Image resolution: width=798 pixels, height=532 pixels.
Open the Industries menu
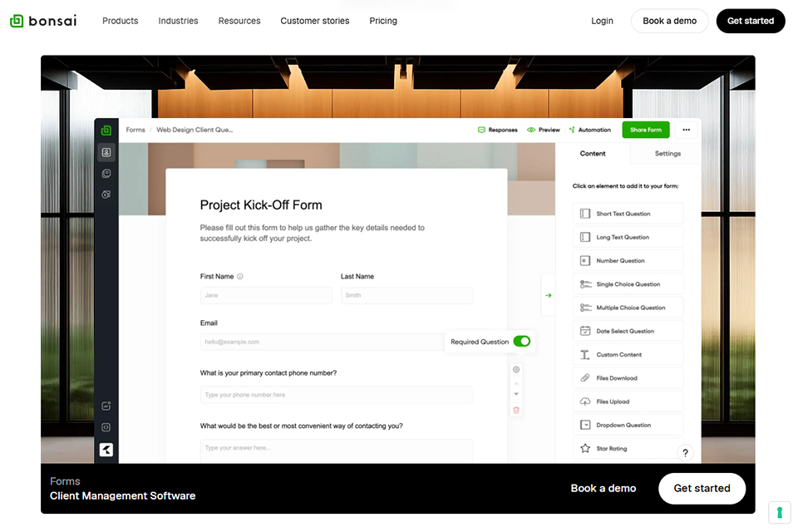click(178, 21)
